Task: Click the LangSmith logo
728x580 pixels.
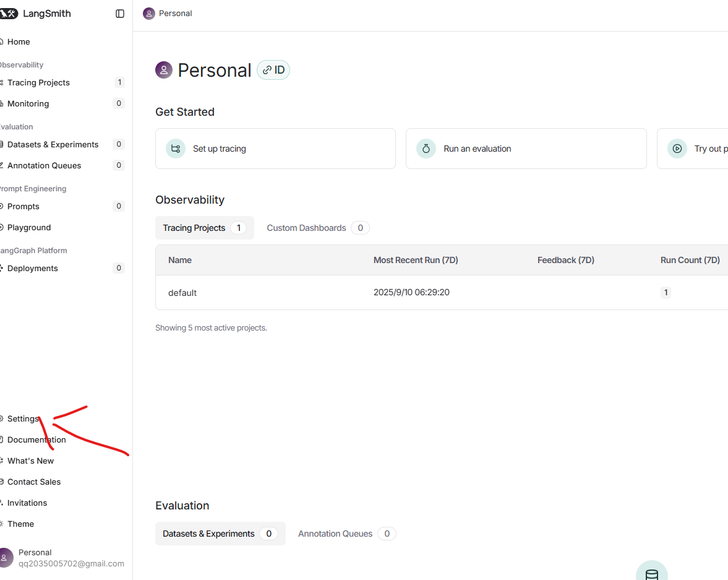Action: (35, 14)
